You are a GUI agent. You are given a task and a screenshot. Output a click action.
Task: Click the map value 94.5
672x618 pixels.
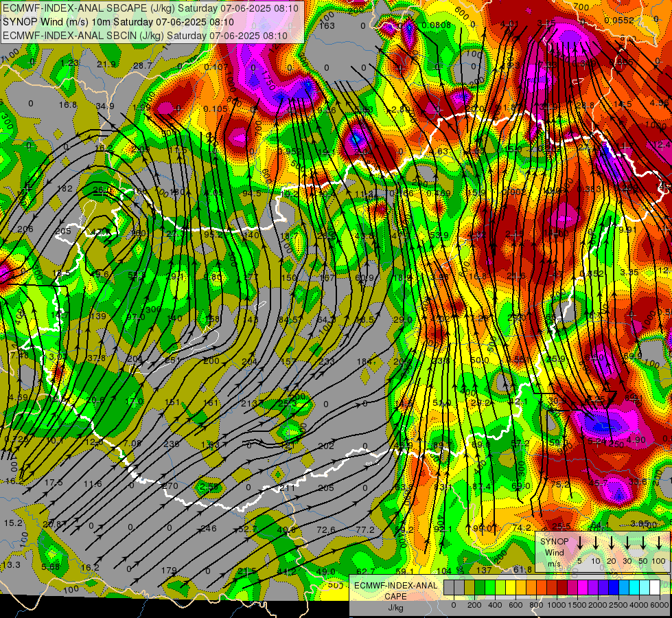(252, 194)
